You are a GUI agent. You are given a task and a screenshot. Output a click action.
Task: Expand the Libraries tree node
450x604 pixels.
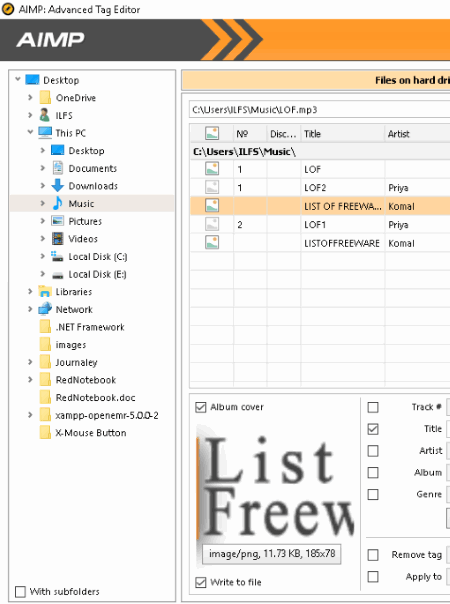tap(30, 292)
